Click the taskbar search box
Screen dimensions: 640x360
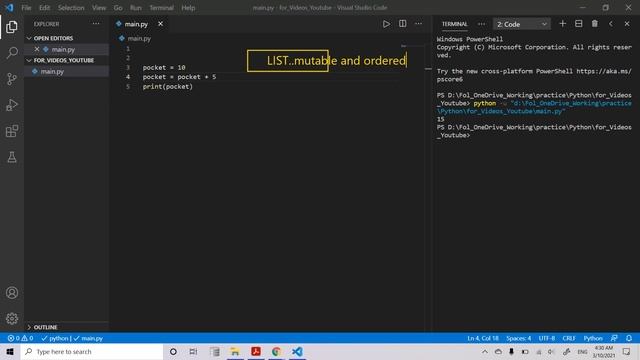click(x=92, y=351)
